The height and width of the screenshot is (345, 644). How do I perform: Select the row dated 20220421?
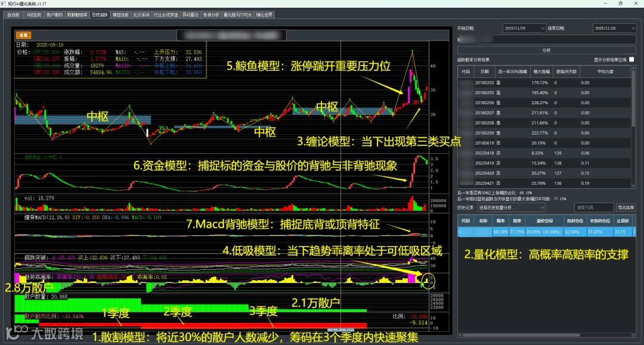tap(544, 183)
